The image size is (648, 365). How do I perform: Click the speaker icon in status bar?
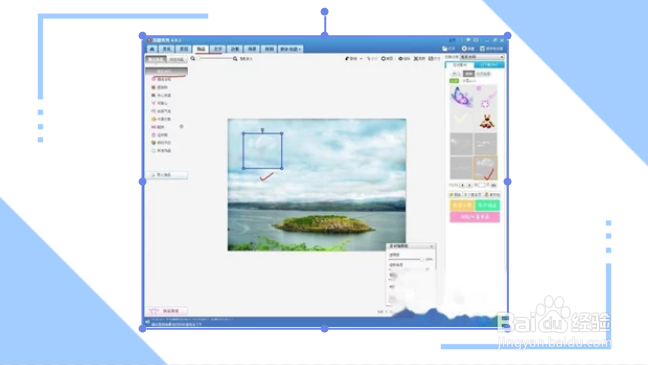[148, 322]
